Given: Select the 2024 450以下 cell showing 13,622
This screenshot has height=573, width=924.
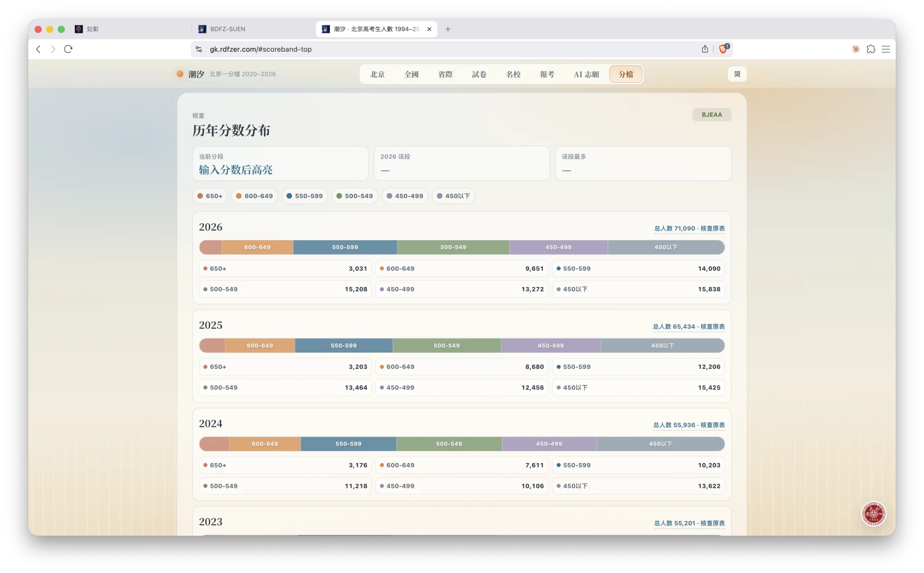Looking at the screenshot, I should click(x=638, y=486).
